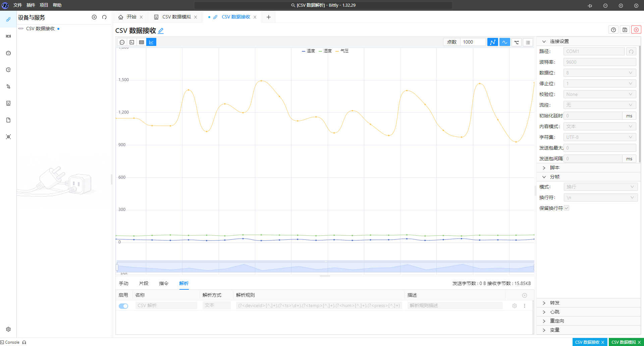
Task: Switch to the CSV 数据模拟 tab
Action: coord(176,17)
